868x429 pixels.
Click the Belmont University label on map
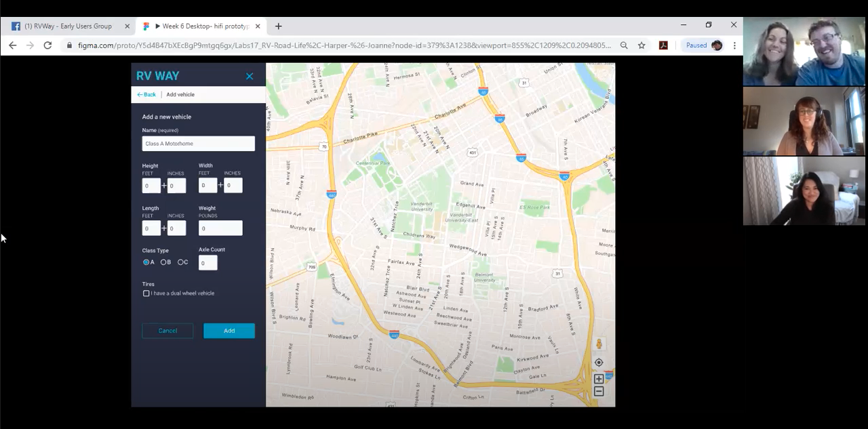click(484, 277)
